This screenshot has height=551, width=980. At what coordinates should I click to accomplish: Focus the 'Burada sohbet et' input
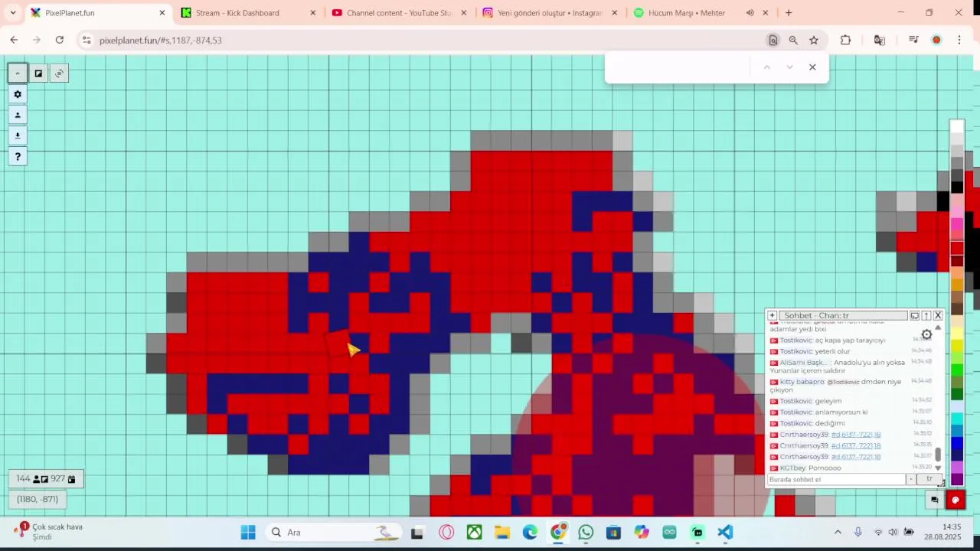pos(836,479)
